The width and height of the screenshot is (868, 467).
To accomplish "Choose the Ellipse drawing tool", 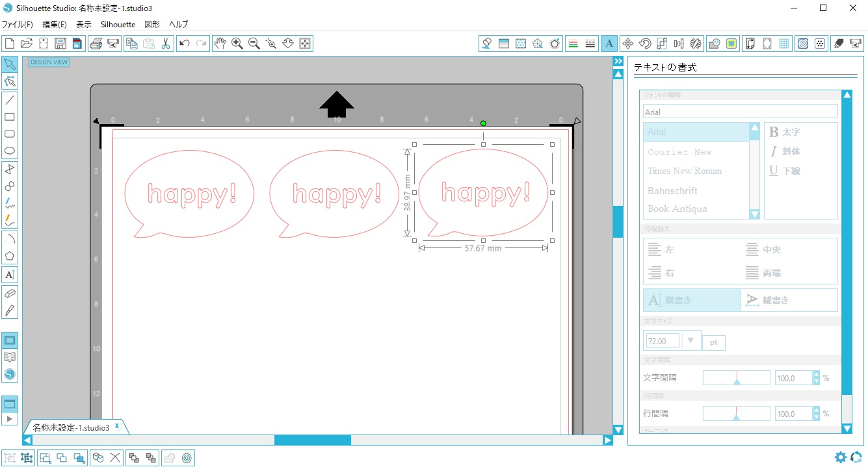I will 10,151.
